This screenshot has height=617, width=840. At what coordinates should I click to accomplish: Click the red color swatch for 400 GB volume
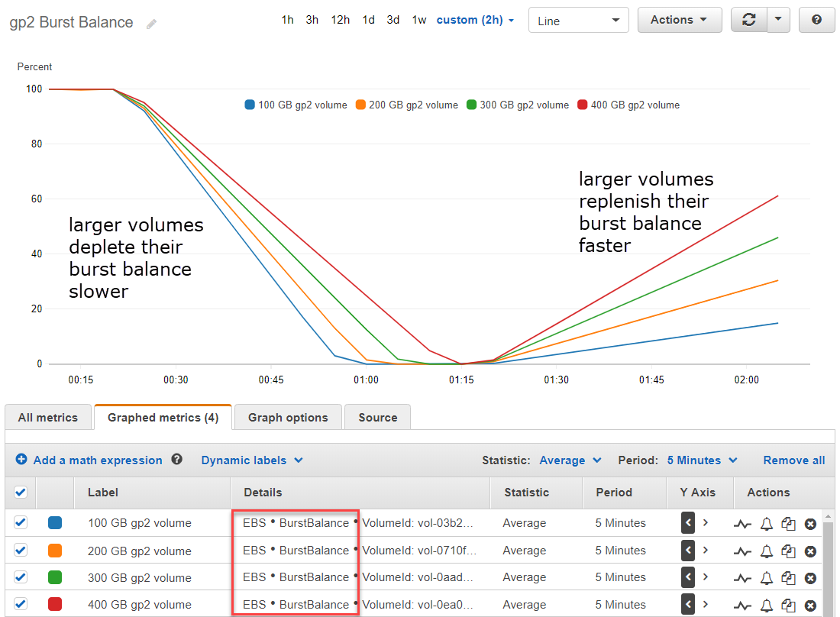55,604
